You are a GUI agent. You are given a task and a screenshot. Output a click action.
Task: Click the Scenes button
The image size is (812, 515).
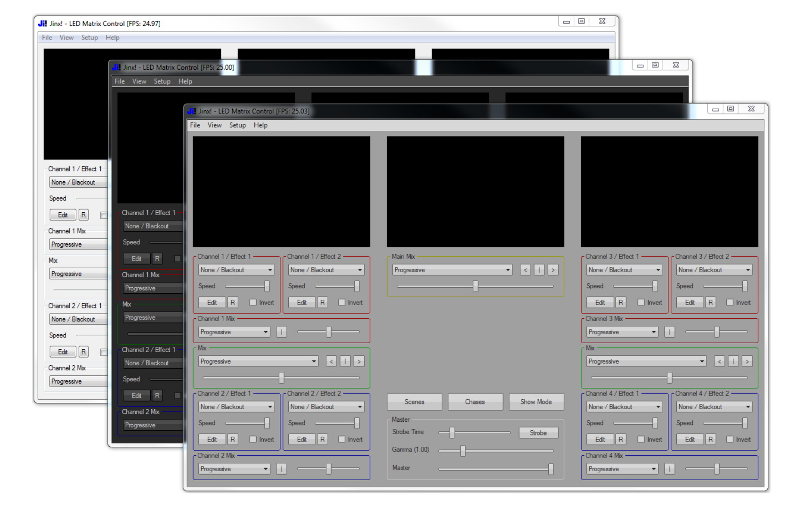(414, 402)
